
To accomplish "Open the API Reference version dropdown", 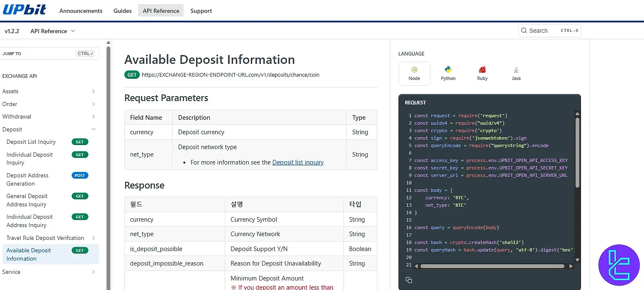I will [53, 31].
